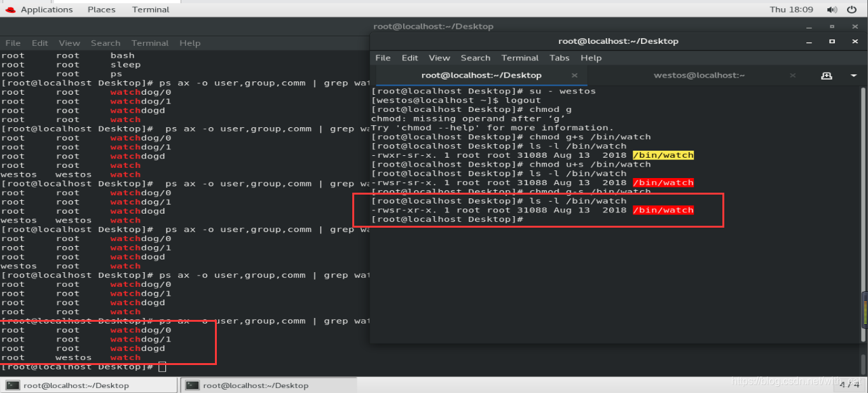This screenshot has width=868, height=393.
Task: Click the second taskbar root@localhost:~/Desktop entry
Action: pyautogui.click(x=270, y=385)
